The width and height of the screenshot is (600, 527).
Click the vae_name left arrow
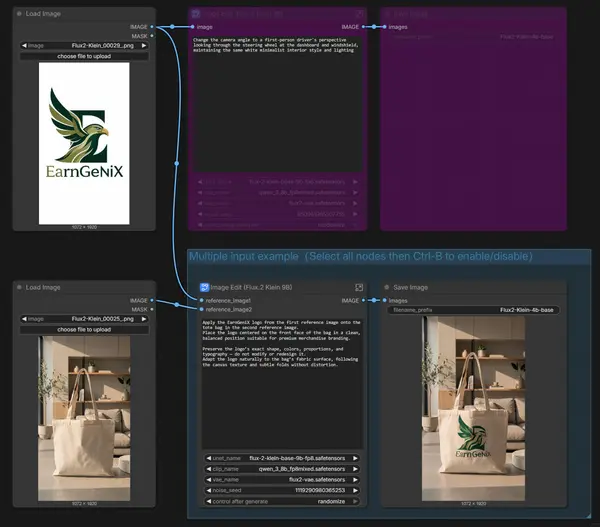pyautogui.click(x=209, y=480)
